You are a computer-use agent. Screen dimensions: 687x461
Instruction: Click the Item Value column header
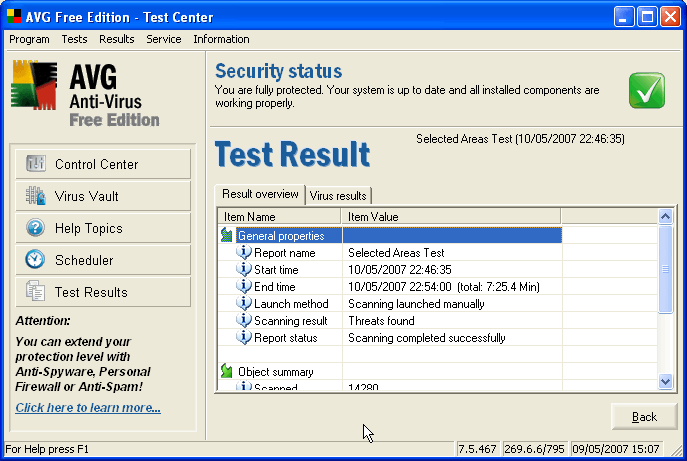pos(451,216)
